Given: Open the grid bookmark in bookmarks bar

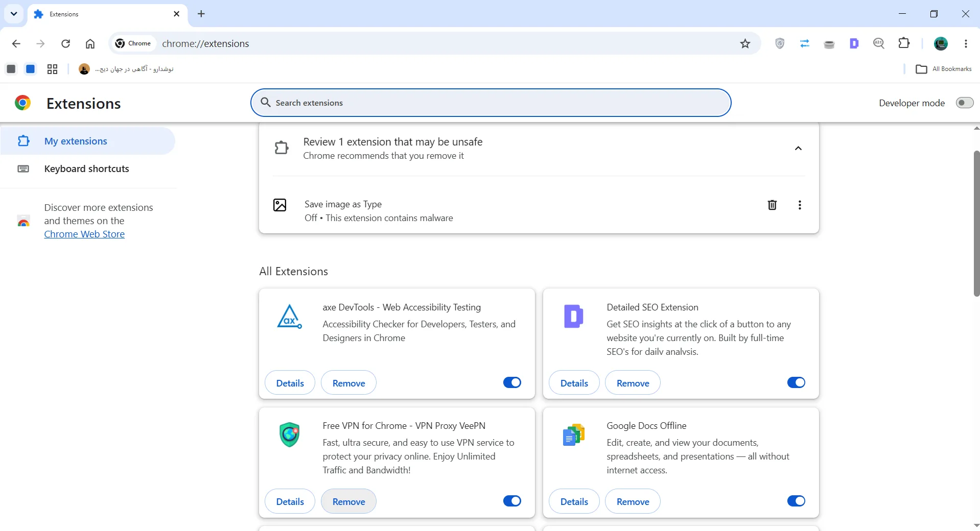Looking at the screenshot, I should coord(52,69).
